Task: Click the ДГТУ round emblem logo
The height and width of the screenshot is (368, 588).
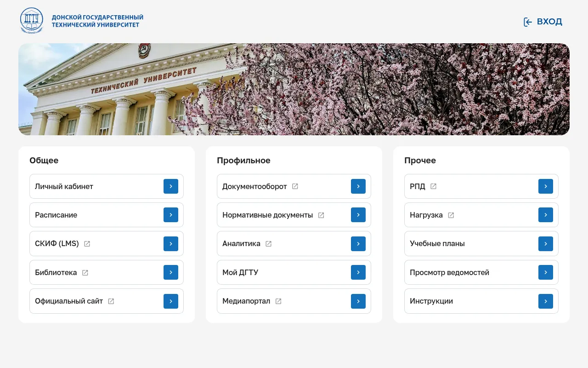Action: coord(32,21)
